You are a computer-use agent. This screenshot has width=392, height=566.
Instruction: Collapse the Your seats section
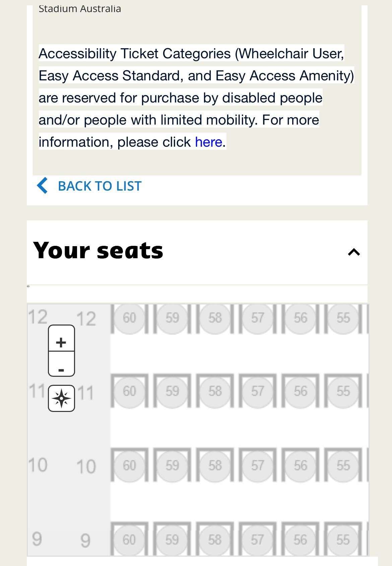click(354, 252)
